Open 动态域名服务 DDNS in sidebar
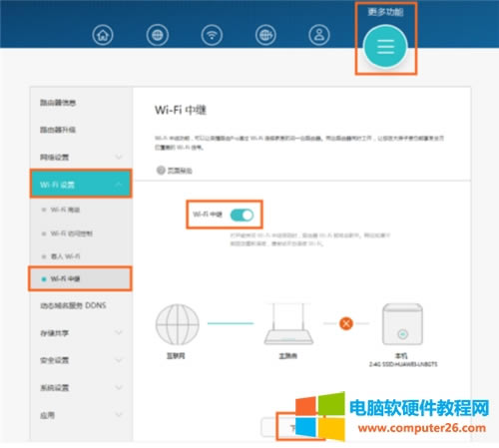499x448 pixels. (73, 305)
